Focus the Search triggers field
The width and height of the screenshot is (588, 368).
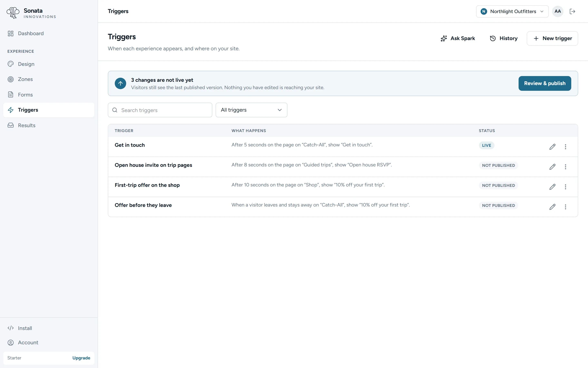coord(160,110)
